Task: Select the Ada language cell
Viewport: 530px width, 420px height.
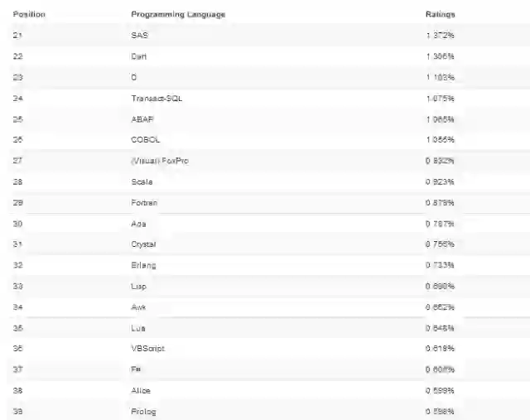Action: click(x=138, y=224)
